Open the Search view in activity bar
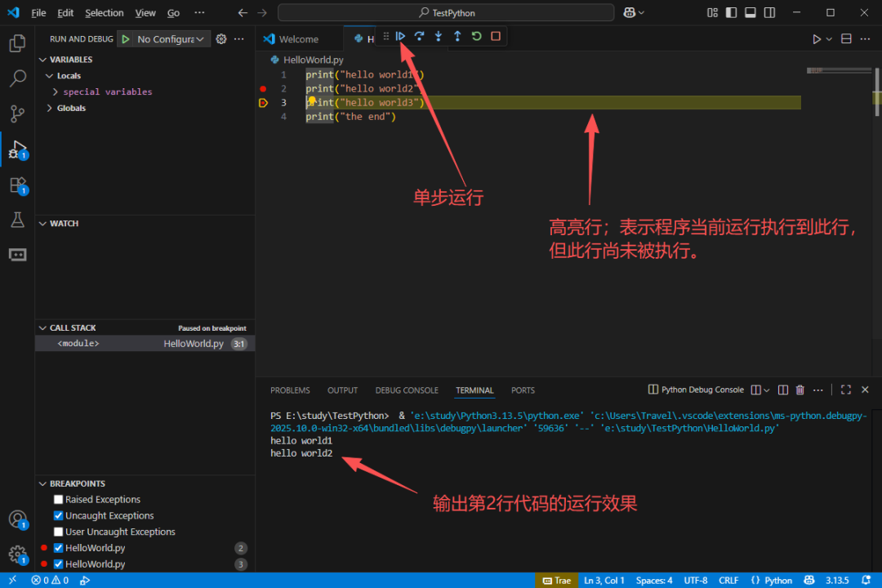This screenshot has width=882, height=588. point(17,78)
